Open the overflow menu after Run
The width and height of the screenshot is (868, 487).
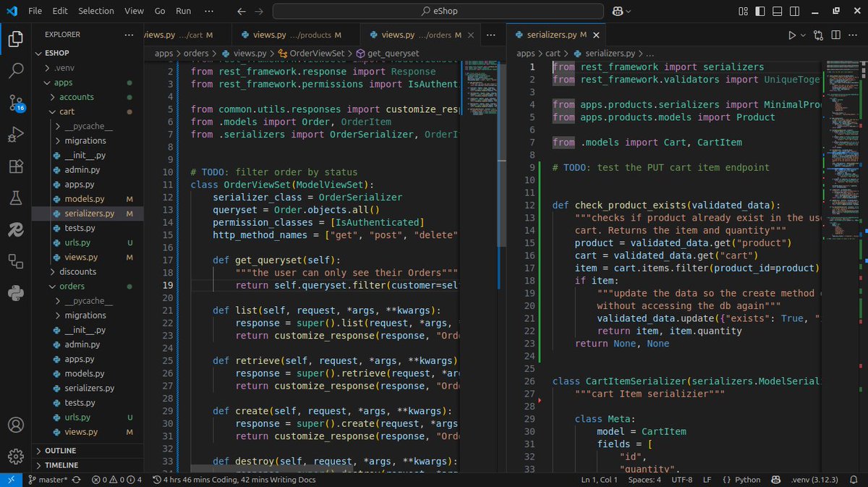209,12
